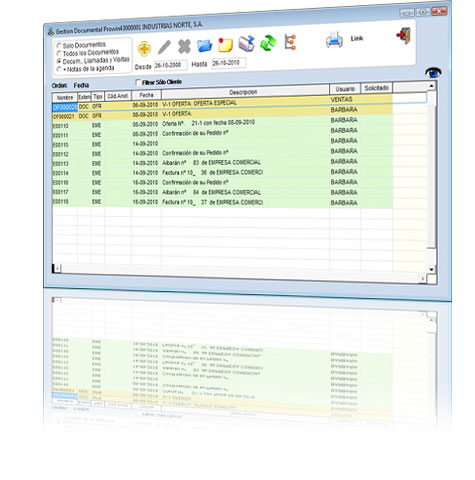Select row E00118
The width and height of the screenshot is (475, 480).
click(222, 202)
